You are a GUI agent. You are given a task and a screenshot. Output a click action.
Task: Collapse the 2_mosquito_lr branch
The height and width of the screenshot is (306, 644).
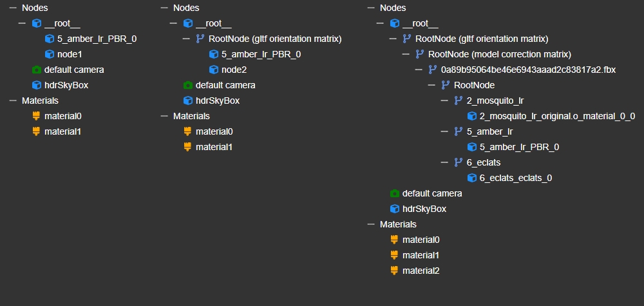coord(444,100)
